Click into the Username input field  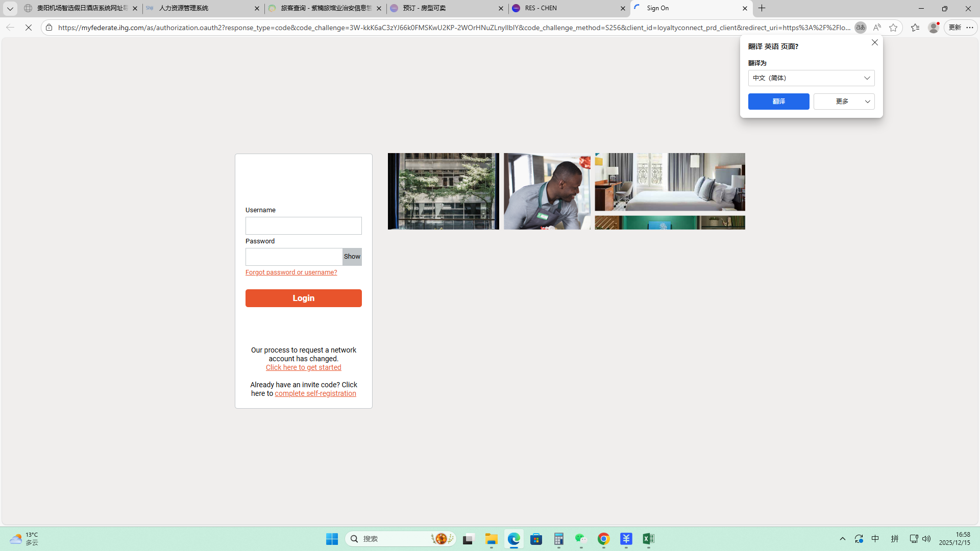pos(303,226)
